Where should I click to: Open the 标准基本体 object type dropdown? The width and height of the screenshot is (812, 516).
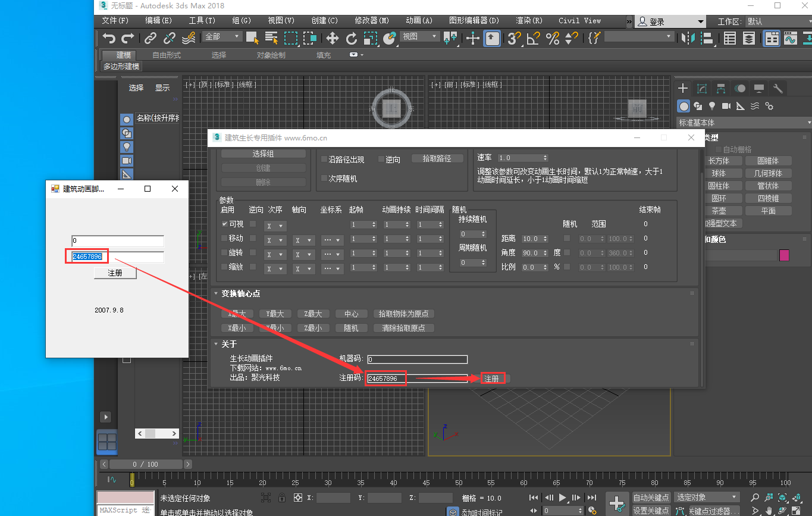744,123
